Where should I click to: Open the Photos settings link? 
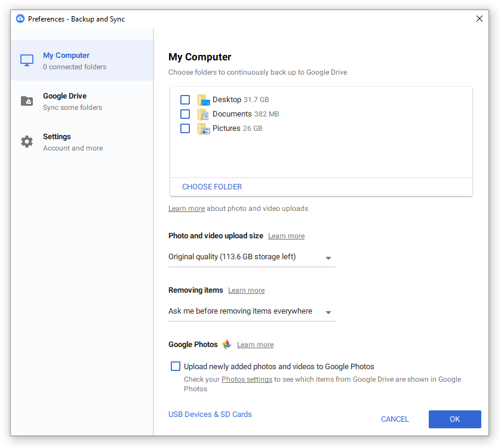point(247,379)
